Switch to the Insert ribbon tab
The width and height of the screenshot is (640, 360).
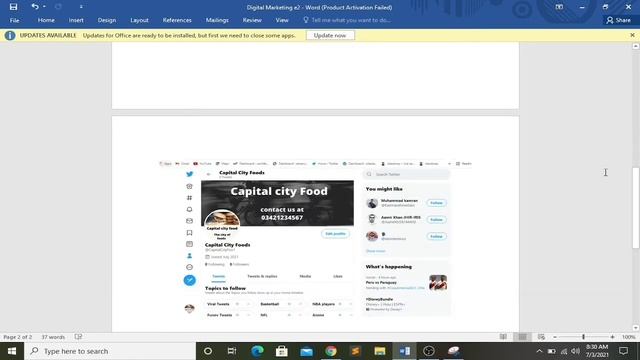(76, 20)
